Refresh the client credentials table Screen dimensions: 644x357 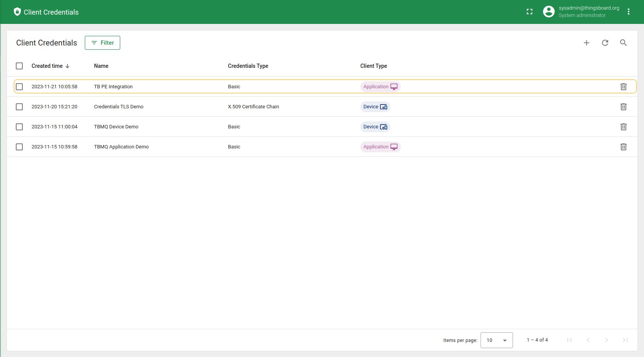605,43
